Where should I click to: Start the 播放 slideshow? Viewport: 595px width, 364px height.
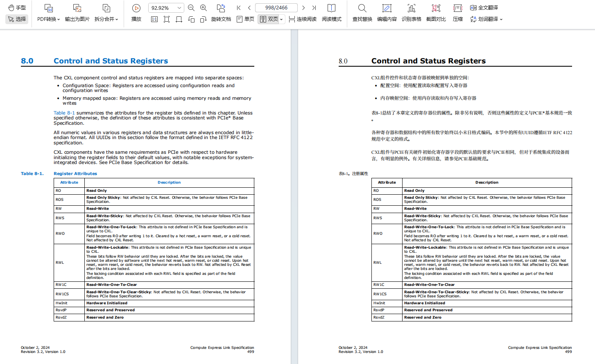[x=136, y=13]
